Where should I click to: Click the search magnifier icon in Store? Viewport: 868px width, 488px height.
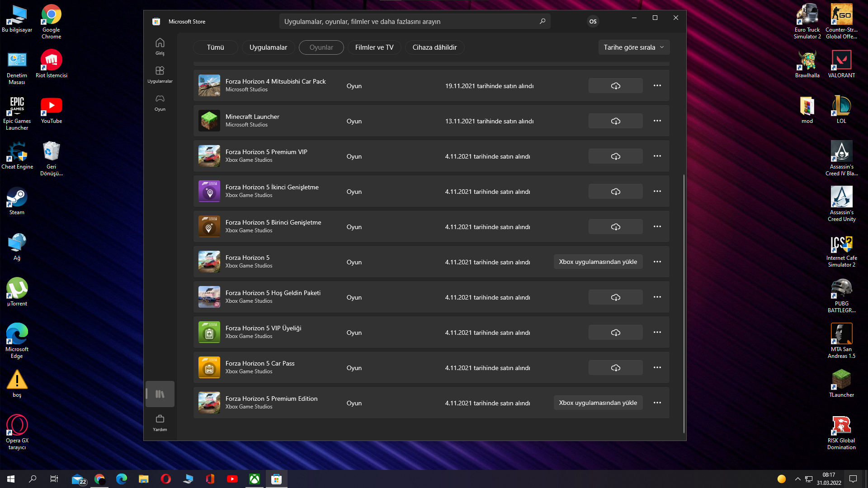click(x=542, y=21)
